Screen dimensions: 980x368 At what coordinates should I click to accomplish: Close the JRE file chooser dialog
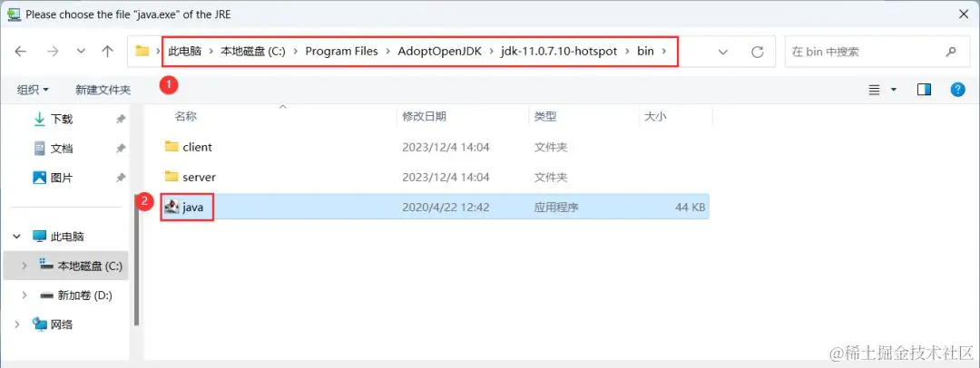pyautogui.click(x=963, y=14)
